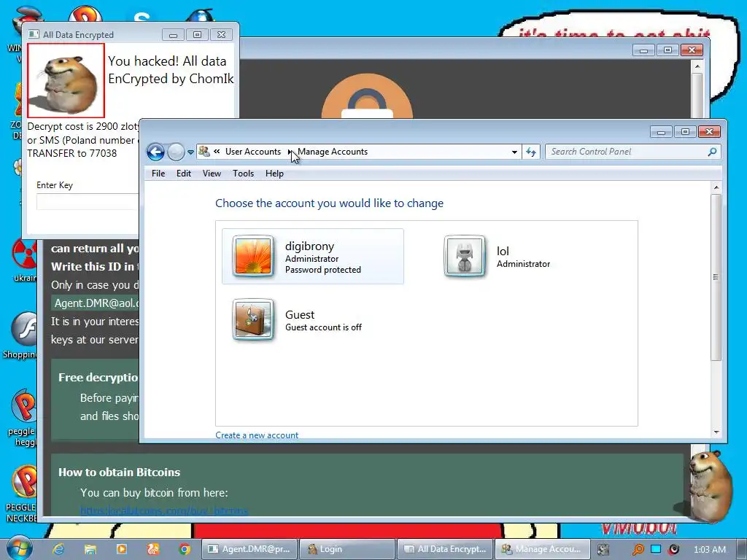The height and width of the screenshot is (560, 747).
Task: Click the User Accounts icon in address bar
Action: [204, 152]
